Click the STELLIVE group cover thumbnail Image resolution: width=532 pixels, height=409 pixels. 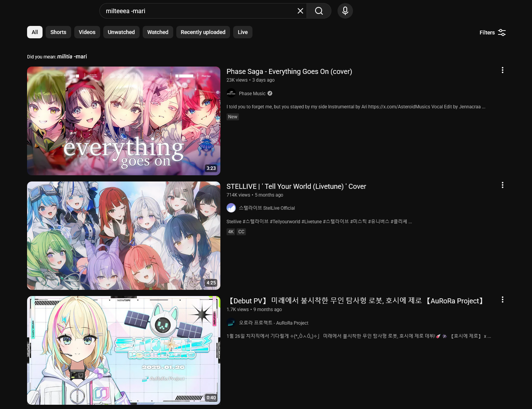124,236
